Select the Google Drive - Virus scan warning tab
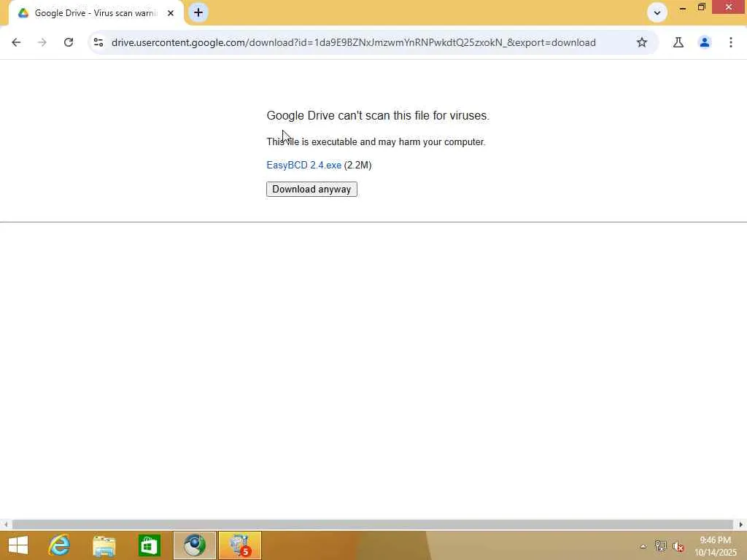 (96, 13)
